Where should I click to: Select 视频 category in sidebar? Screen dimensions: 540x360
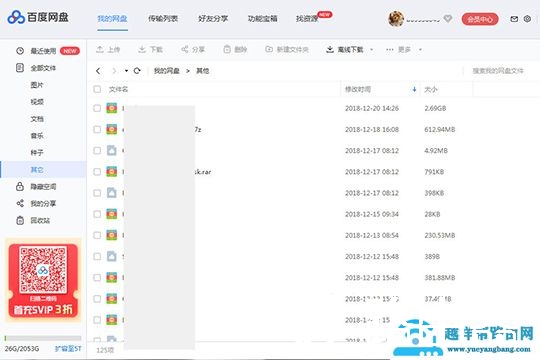[x=37, y=102]
